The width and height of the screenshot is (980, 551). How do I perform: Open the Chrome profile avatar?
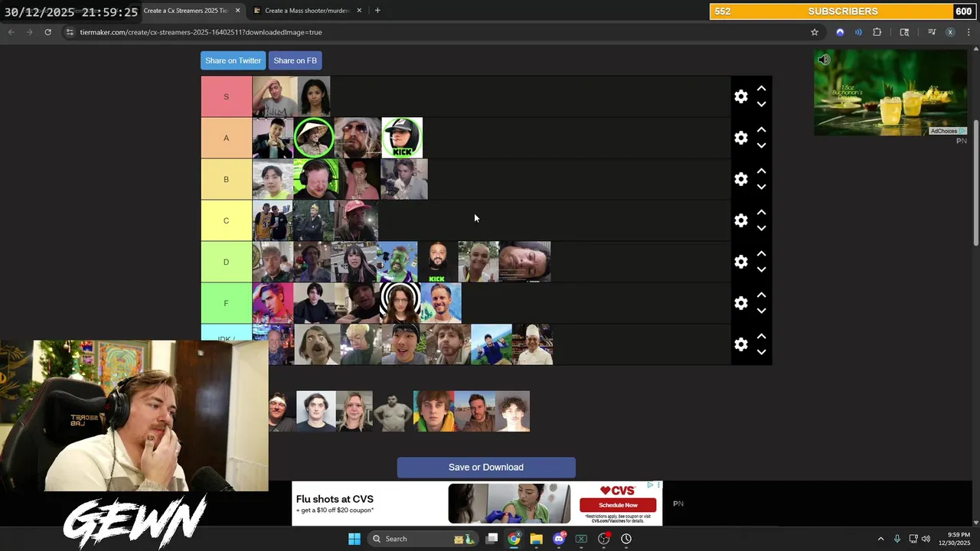tap(950, 32)
